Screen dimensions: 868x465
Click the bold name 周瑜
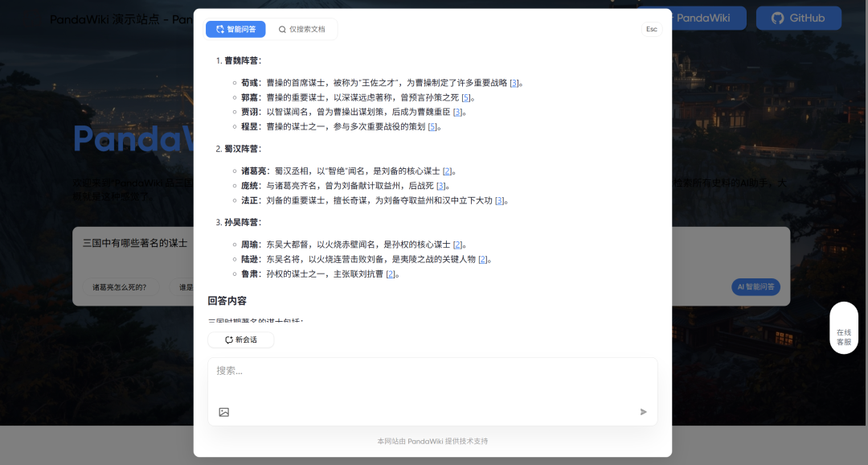pyautogui.click(x=250, y=245)
